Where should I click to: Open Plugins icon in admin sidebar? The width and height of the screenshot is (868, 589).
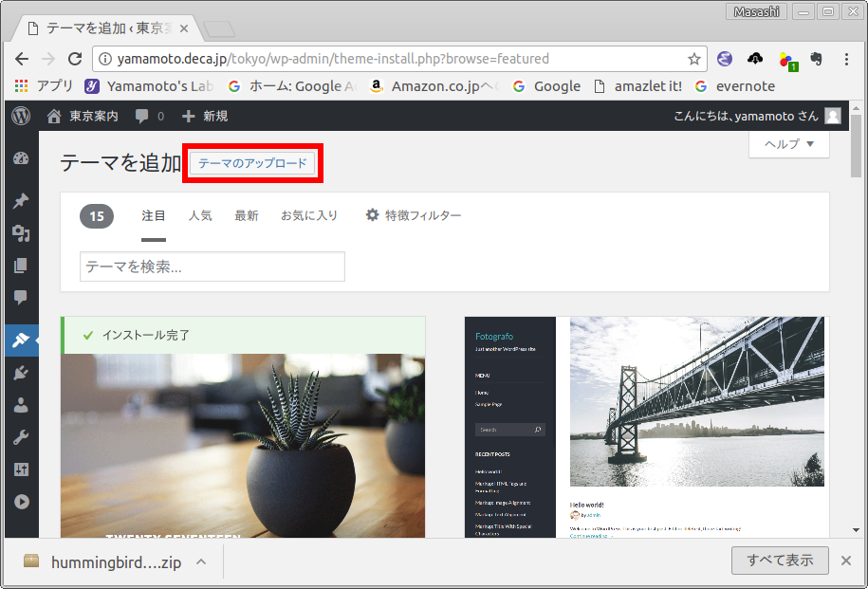[21, 373]
